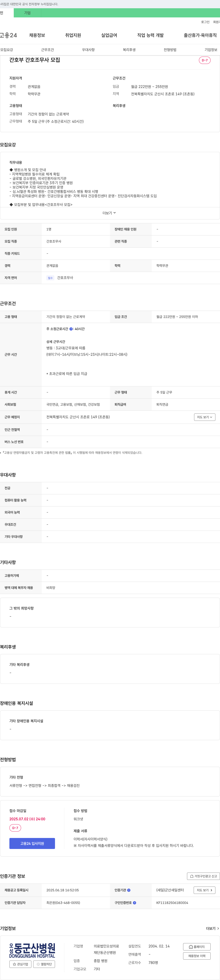Report a false ad via 거짓구인광고 신고
This screenshot has width=220, height=980.
click(x=203, y=876)
